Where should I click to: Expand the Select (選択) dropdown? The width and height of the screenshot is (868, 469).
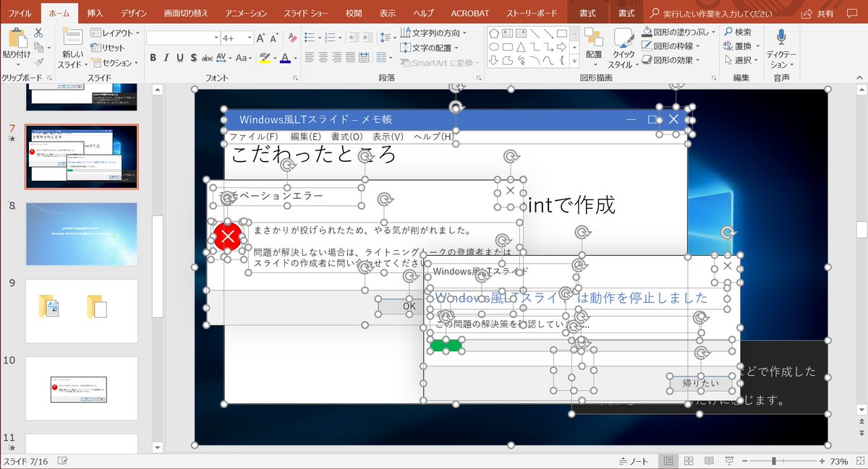(740, 60)
